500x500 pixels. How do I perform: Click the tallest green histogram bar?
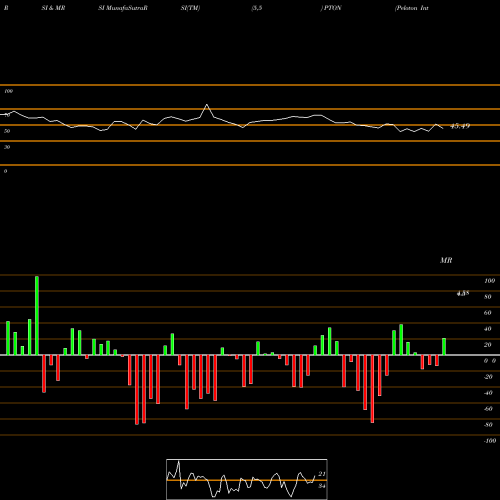pyautogui.click(x=37, y=315)
